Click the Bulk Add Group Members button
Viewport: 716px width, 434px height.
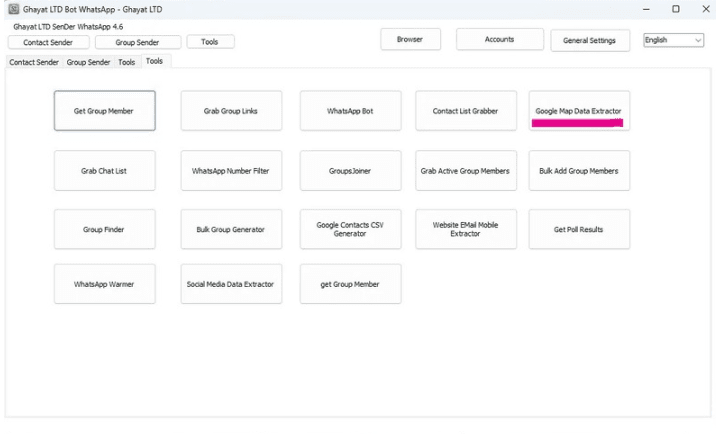(x=578, y=171)
